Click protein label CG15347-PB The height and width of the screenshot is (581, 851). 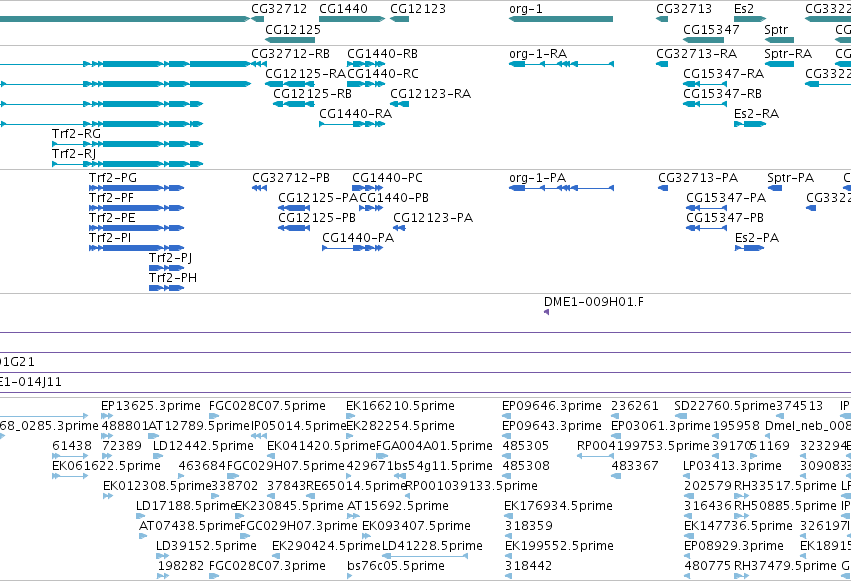point(725,218)
